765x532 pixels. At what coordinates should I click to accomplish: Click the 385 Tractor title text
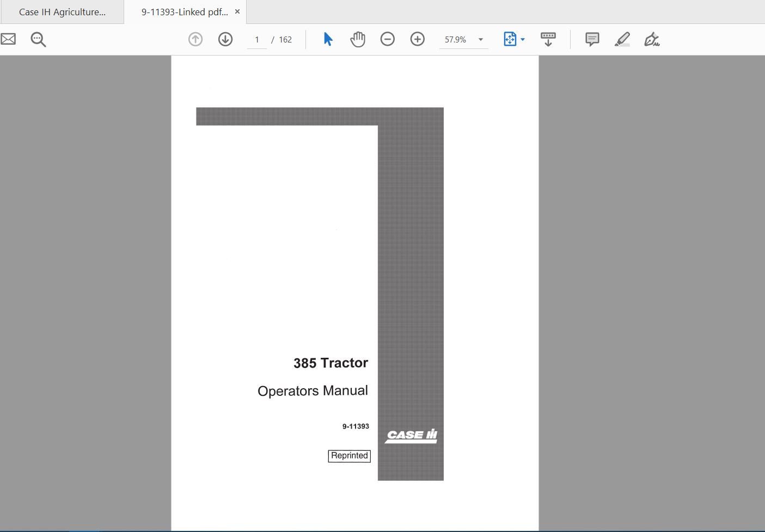[x=331, y=363]
